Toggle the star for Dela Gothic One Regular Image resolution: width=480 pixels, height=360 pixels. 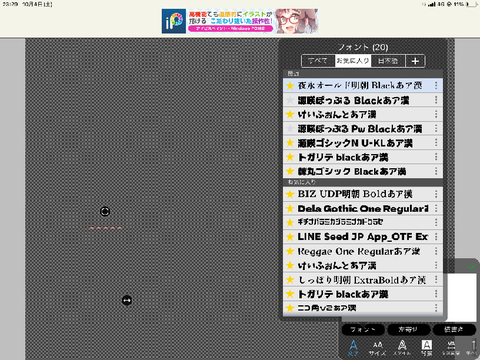(x=290, y=208)
